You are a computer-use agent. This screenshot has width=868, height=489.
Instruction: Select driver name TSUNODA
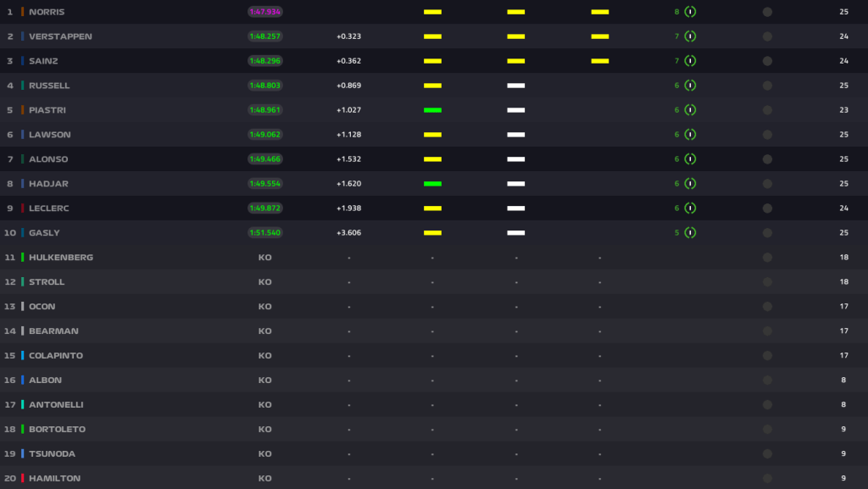pyautogui.click(x=52, y=453)
